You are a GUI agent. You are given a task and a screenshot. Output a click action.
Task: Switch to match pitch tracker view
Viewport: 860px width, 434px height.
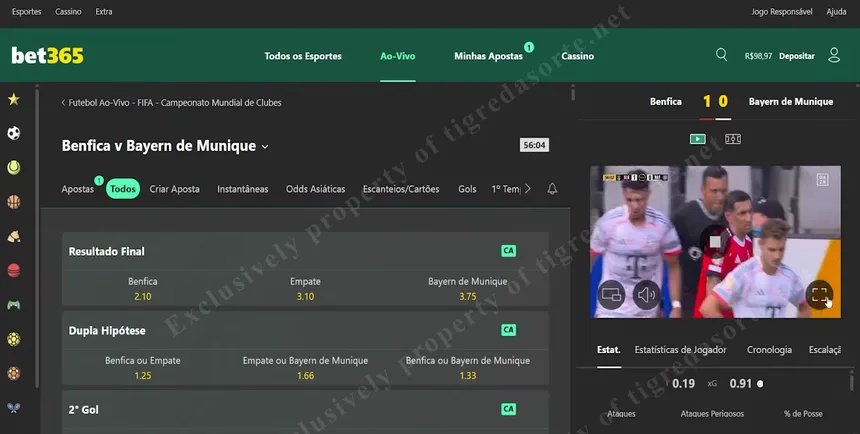click(733, 139)
